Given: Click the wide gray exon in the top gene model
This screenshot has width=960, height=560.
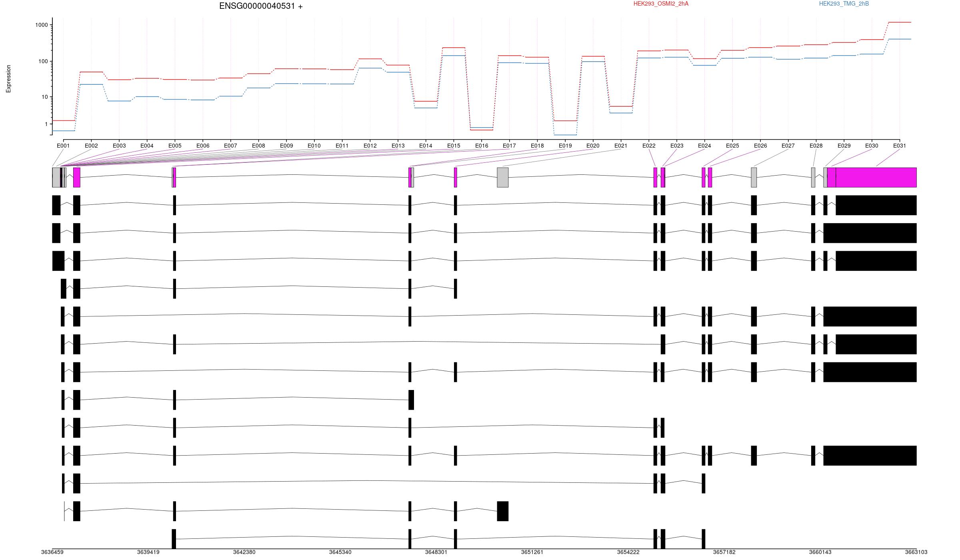Looking at the screenshot, I should coord(503,177).
